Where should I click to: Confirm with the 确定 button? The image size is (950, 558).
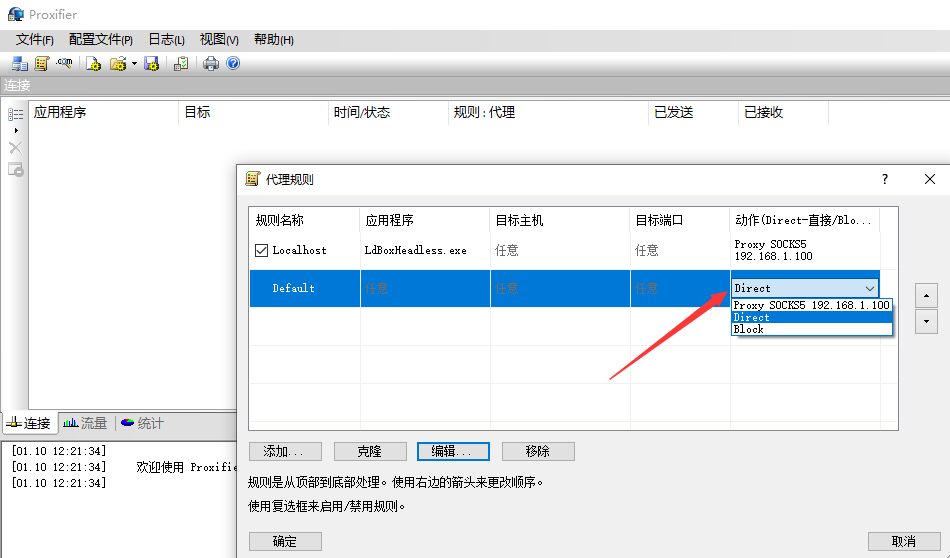tap(285, 542)
